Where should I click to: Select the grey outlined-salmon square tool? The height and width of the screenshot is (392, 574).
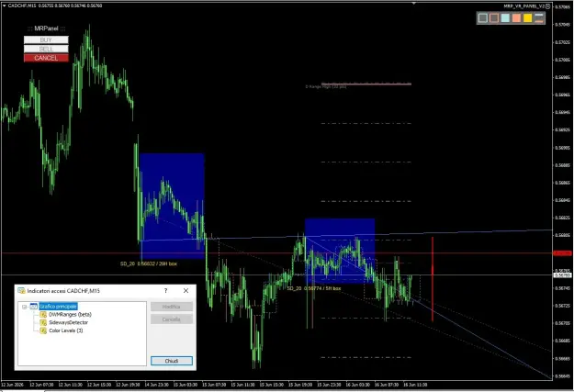coord(494,17)
